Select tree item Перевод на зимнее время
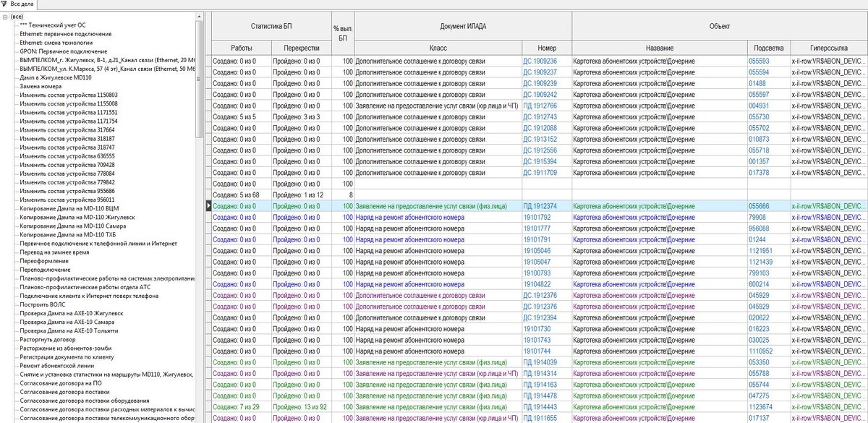868x423 pixels. [55, 252]
